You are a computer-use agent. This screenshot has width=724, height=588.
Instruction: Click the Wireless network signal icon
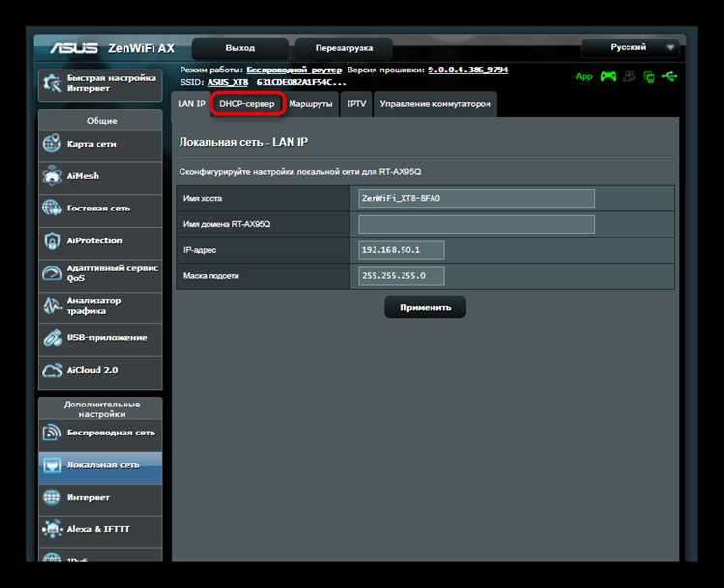(52, 433)
